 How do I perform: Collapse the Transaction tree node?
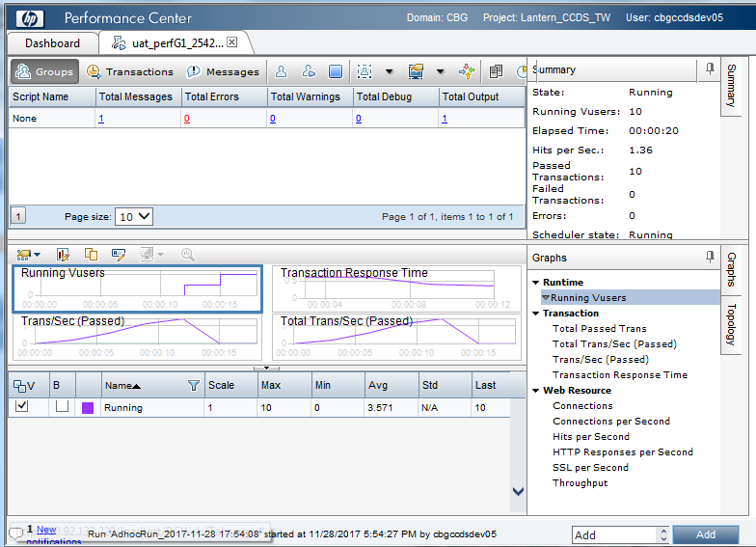tap(536, 313)
